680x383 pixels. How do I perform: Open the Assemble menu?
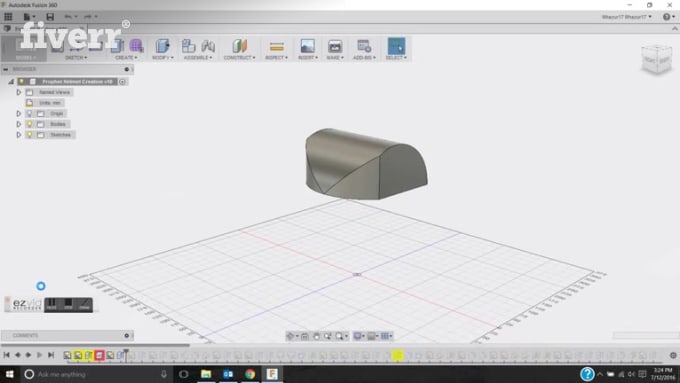(x=198, y=57)
